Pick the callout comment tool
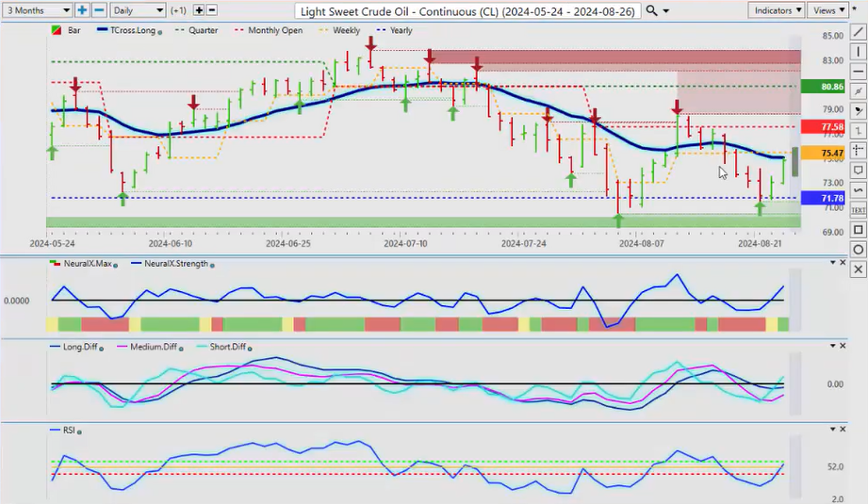The image size is (868, 504). [858, 171]
